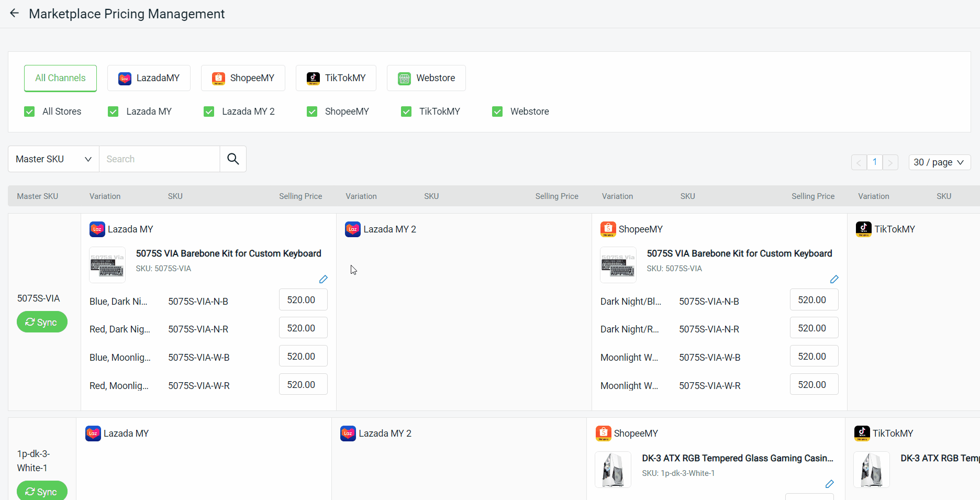
Task: Sync the 5075S-VIA master SKU
Action: 42,322
